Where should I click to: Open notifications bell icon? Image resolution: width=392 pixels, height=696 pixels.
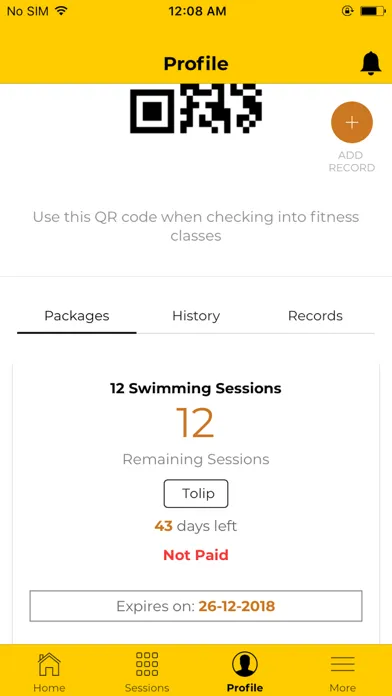[370, 63]
